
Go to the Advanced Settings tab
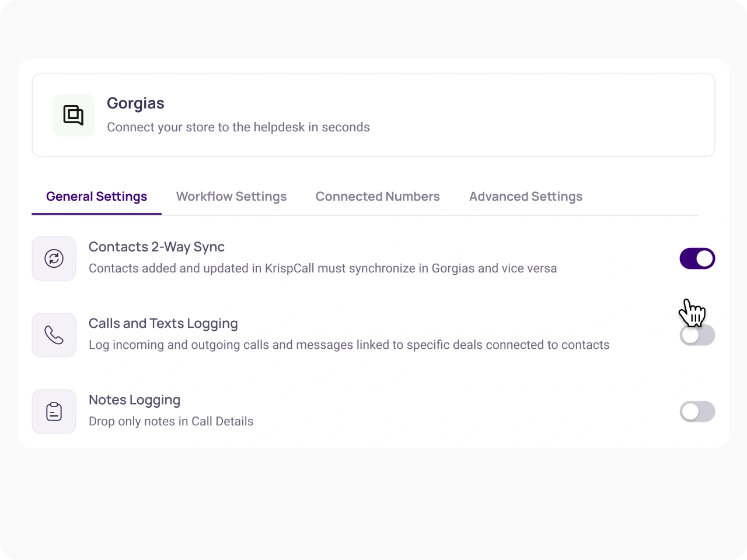pos(526,197)
